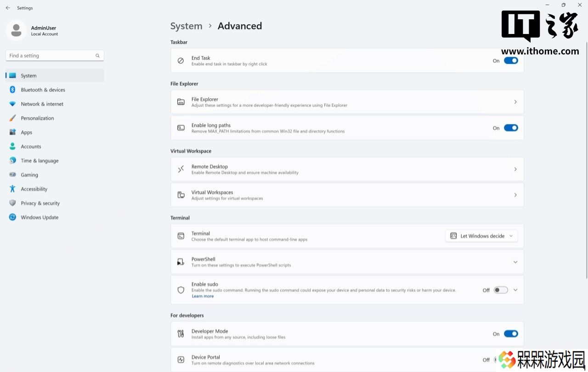Viewport: 588px width, 372px height.
Task: Click the Bluetooth & devices sidebar icon
Action: click(x=12, y=90)
